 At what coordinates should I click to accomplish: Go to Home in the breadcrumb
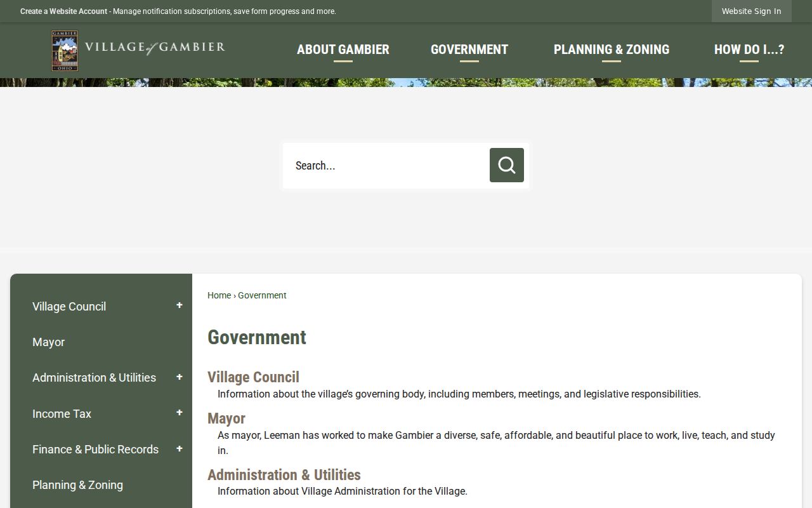point(219,295)
